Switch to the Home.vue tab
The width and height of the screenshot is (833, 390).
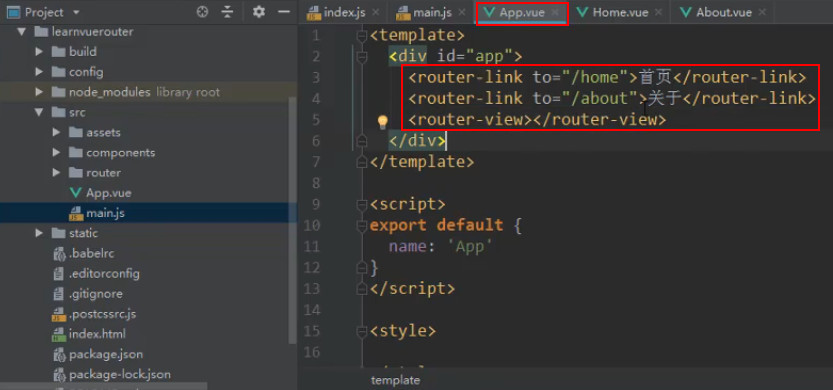click(x=620, y=12)
